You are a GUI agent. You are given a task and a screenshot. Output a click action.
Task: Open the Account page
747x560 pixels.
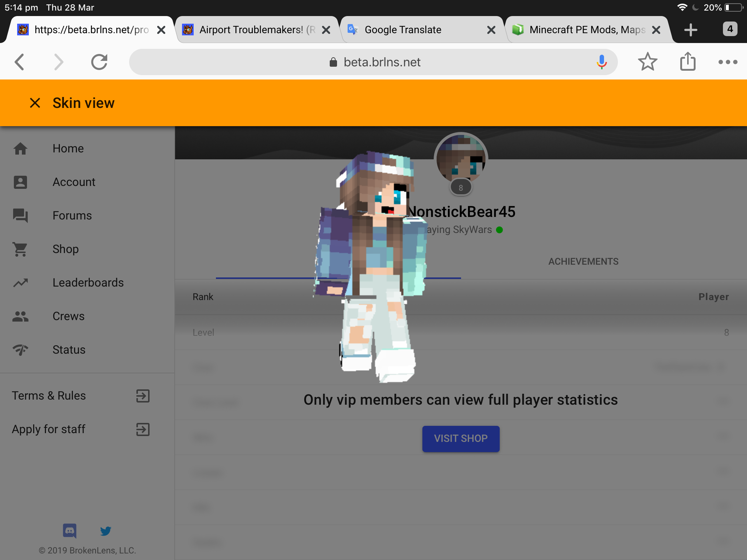tap(74, 182)
